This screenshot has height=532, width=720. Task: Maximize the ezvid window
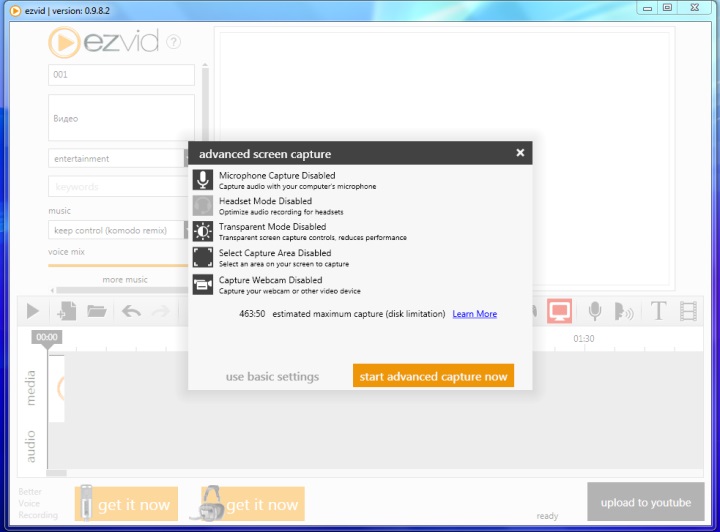[x=667, y=8]
